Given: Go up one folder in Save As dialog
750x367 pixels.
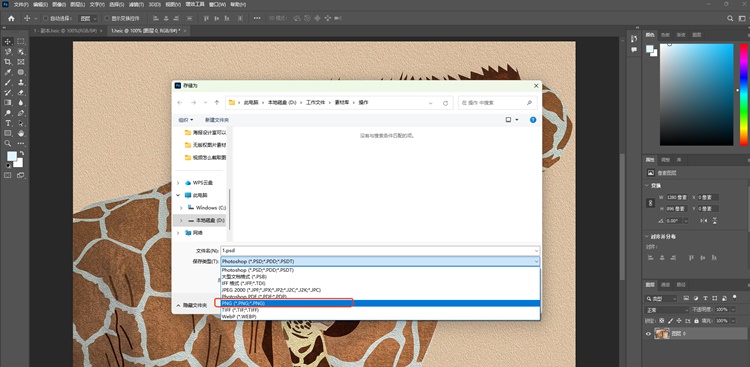Looking at the screenshot, I should (x=217, y=102).
